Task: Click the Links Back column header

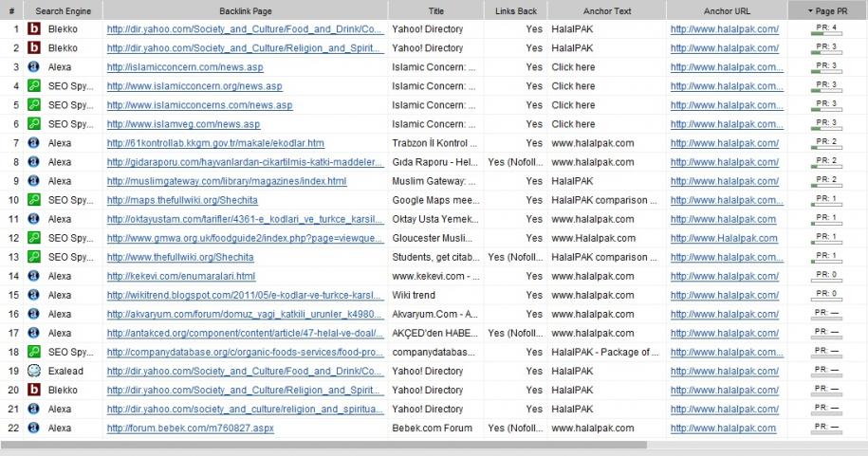Action: pyautogui.click(x=515, y=9)
